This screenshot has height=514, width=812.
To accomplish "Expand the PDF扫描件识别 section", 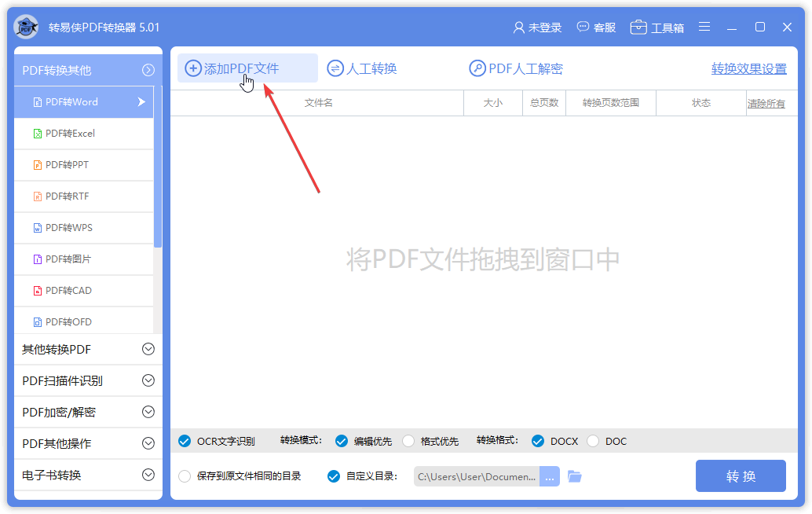I will 148,380.
